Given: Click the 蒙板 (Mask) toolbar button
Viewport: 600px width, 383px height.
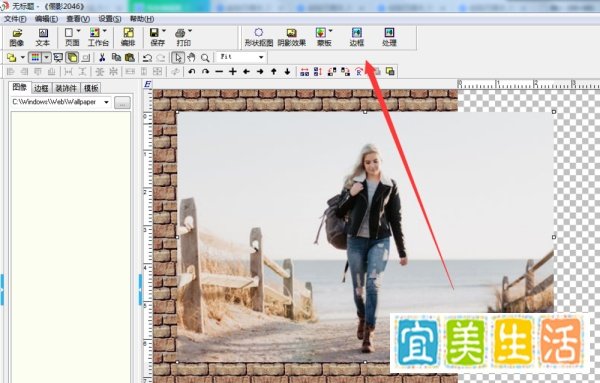Looking at the screenshot, I should pyautogui.click(x=323, y=37).
